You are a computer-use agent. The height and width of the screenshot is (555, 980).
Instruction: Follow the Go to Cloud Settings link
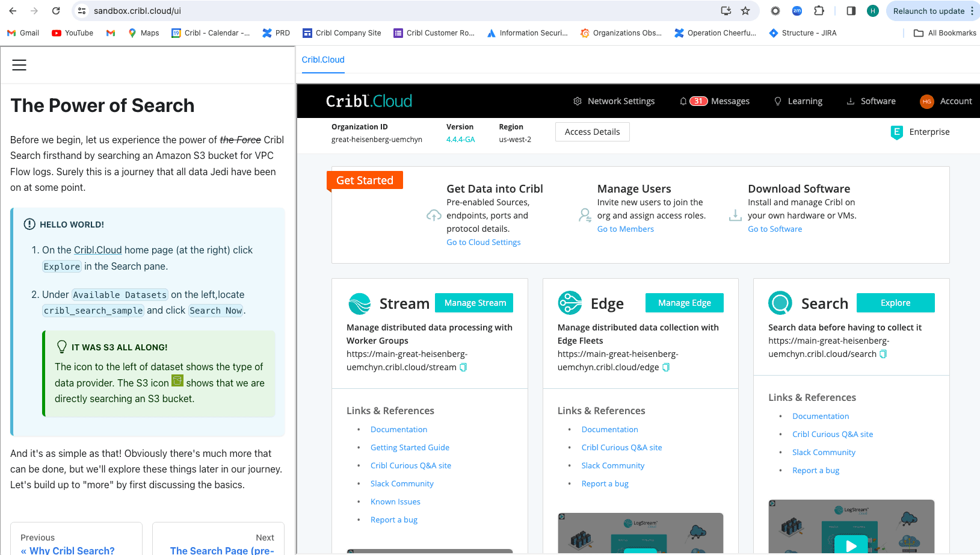(x=483, y=242)
